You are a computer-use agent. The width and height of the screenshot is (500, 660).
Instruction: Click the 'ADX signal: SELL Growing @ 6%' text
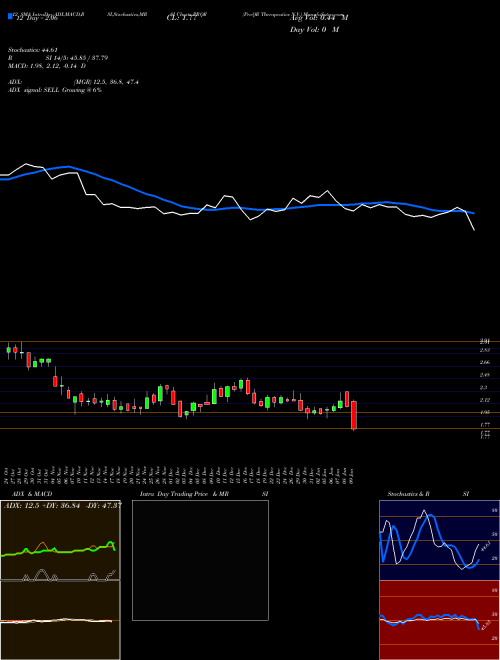click(55, 90)
